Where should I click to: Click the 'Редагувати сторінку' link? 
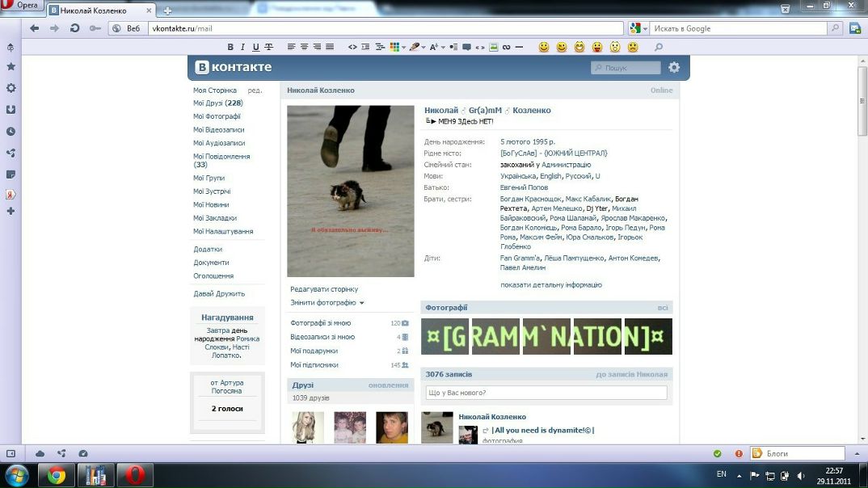click(323, 289)
